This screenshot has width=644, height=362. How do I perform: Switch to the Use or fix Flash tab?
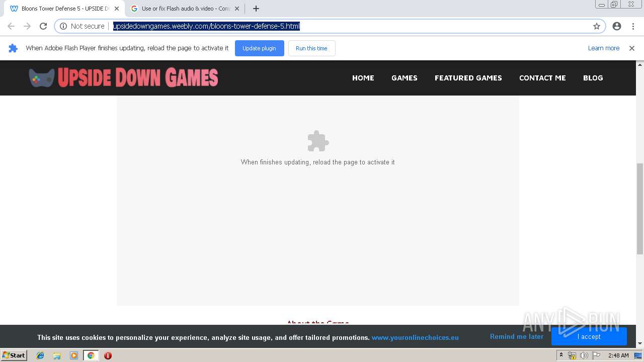pos(185,9)
